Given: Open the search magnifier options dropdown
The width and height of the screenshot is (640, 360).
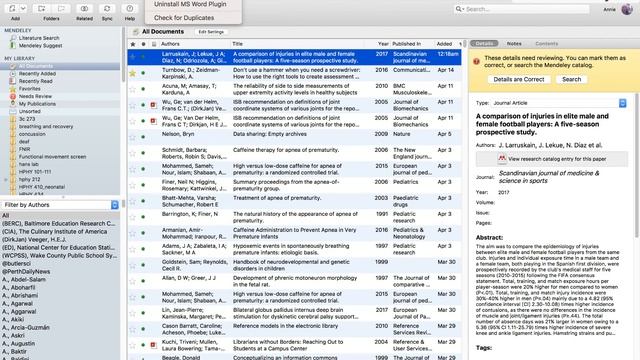Looking at the screenshot, I should pos(460,9).
